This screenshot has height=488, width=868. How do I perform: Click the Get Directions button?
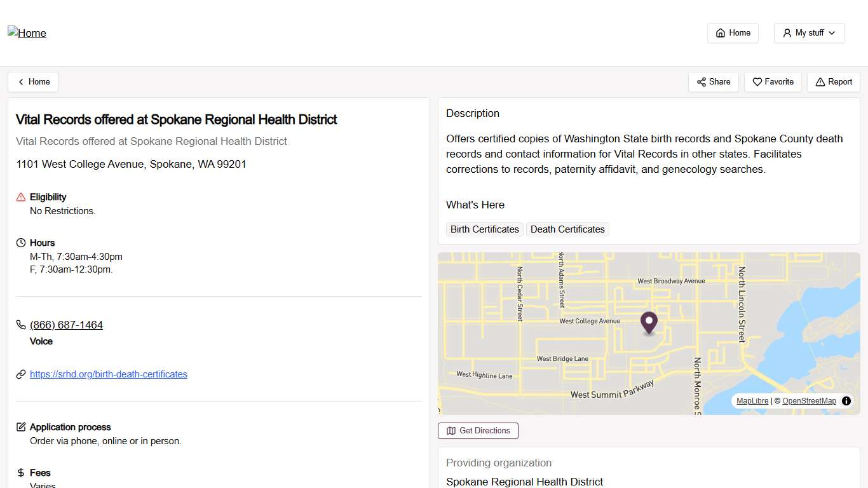point(478,431)
